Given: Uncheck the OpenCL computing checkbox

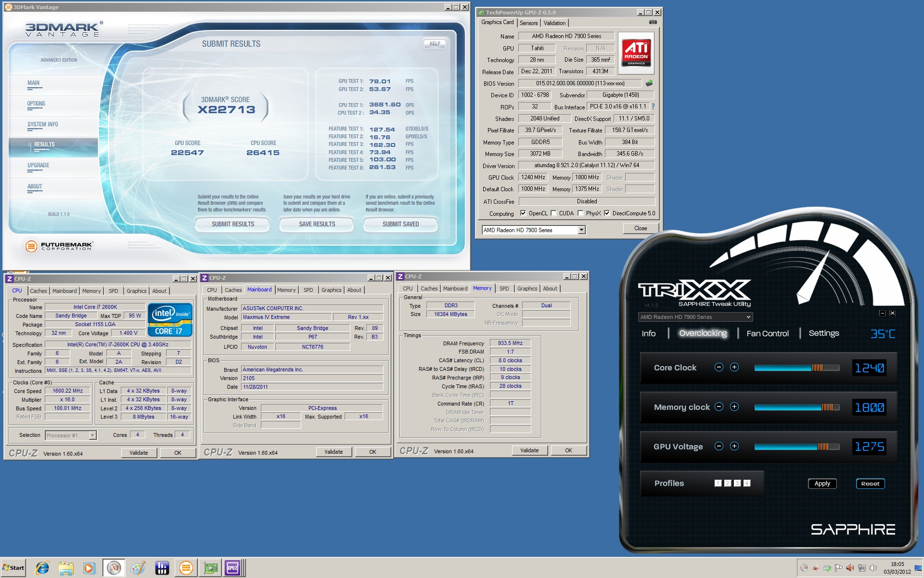Looking at the screenshot, I should point(523,213).
